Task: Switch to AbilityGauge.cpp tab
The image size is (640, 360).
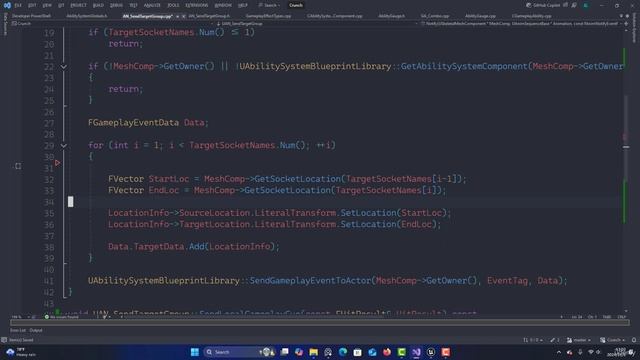Action: coord(480,16)
